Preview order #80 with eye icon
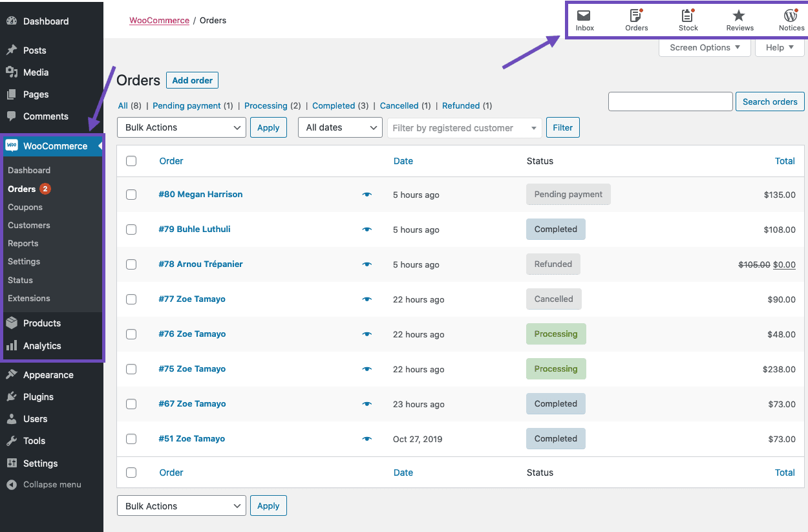Image resolution: width=808 pixels, height=532 pixels. click(367, 195)
